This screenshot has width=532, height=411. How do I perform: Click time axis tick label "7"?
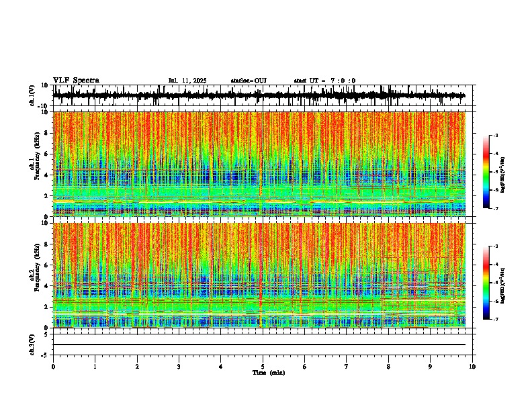(x=347, y=367)
